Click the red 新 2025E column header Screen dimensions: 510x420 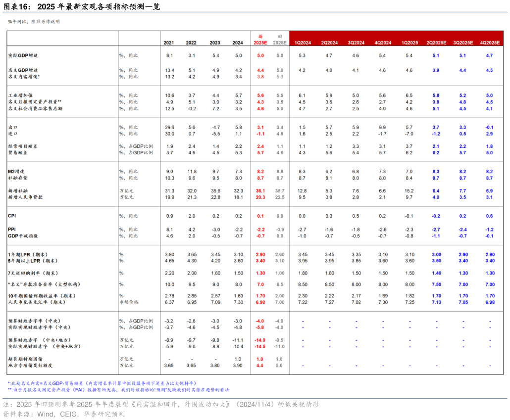pyautogui.click(x=260, y=40)
